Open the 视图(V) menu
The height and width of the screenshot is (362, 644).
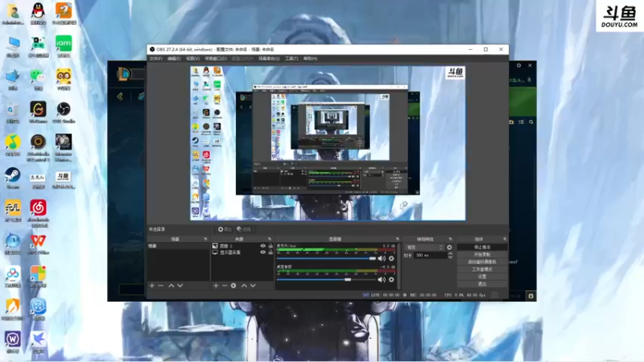pyautogui.click(x=192, y=59)
